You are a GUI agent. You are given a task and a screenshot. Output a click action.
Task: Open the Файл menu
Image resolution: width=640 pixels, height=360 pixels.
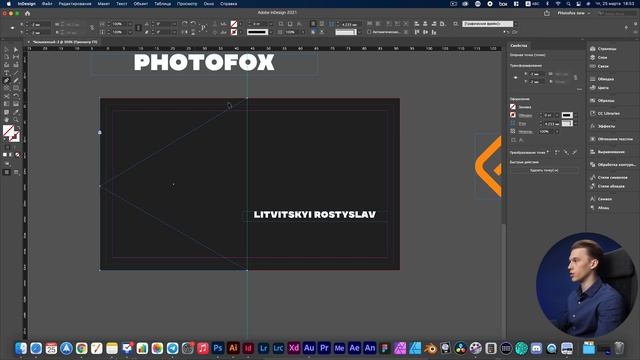[47, 4]
